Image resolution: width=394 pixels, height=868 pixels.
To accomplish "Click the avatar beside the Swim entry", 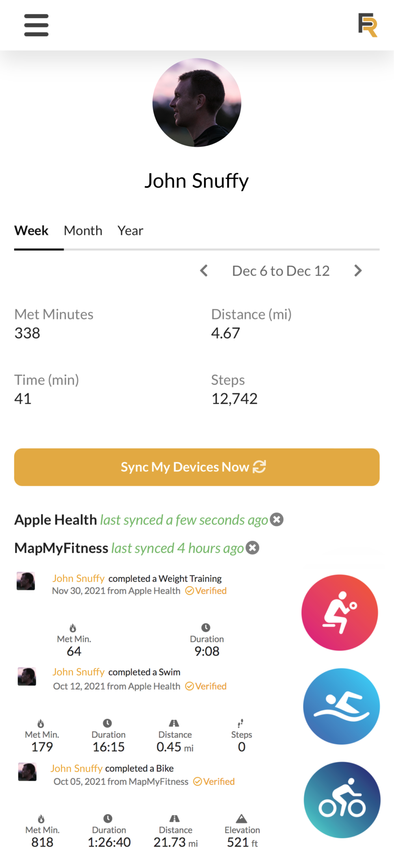I will pyautogui.click(x=27, y=676).
